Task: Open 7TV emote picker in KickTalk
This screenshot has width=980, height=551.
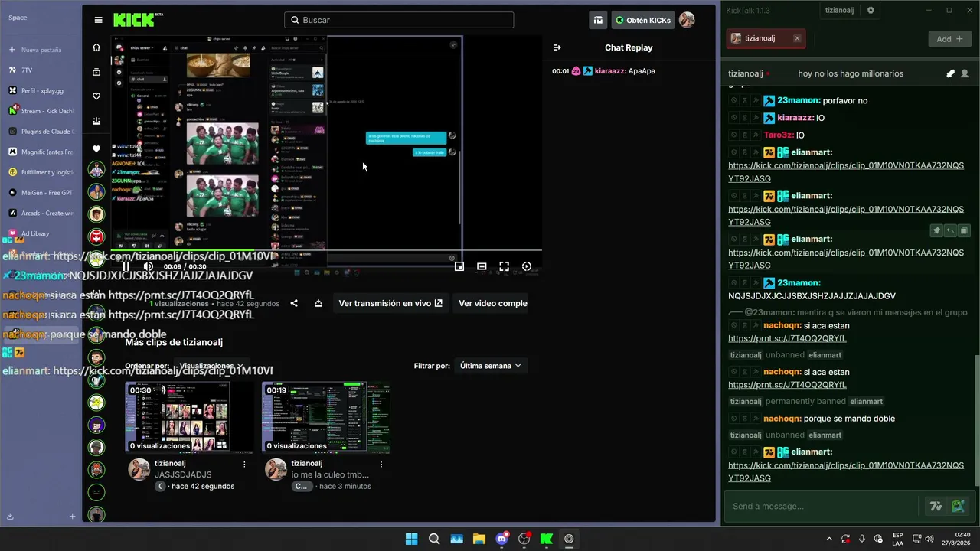Action: point(936,506)
